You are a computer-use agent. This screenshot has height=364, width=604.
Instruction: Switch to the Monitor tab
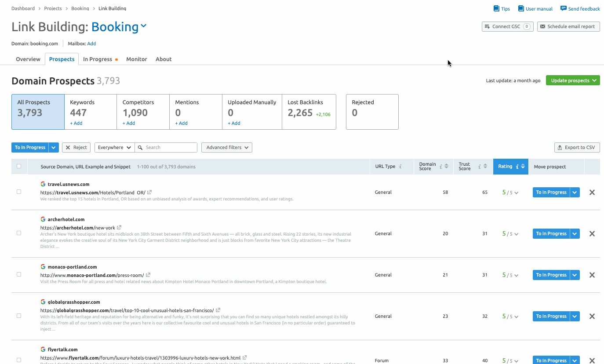pyautogui.click(x=137, y=59)
